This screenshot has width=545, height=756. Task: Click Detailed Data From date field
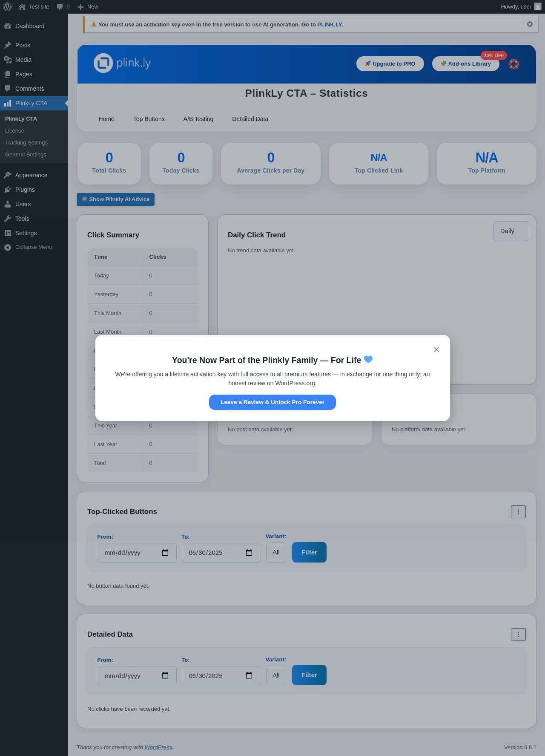[x=137, y=675]
